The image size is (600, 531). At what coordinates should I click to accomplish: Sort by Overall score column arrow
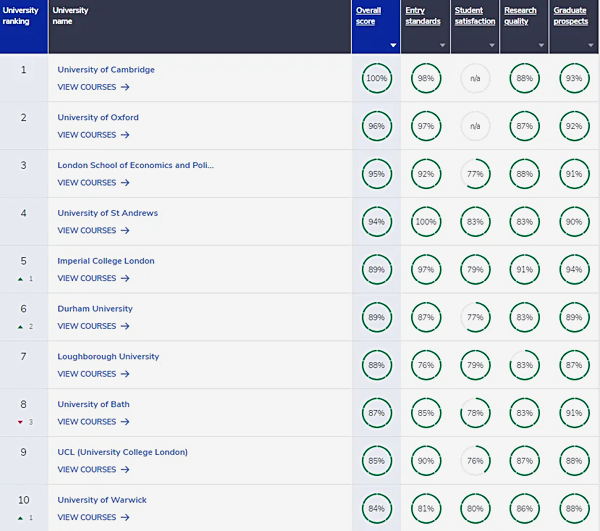(x=393, y=46)
